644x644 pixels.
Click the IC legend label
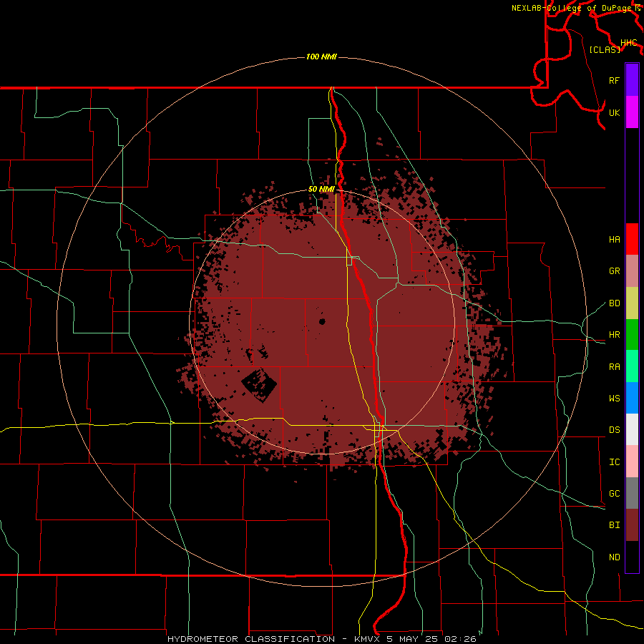[614, 462]
